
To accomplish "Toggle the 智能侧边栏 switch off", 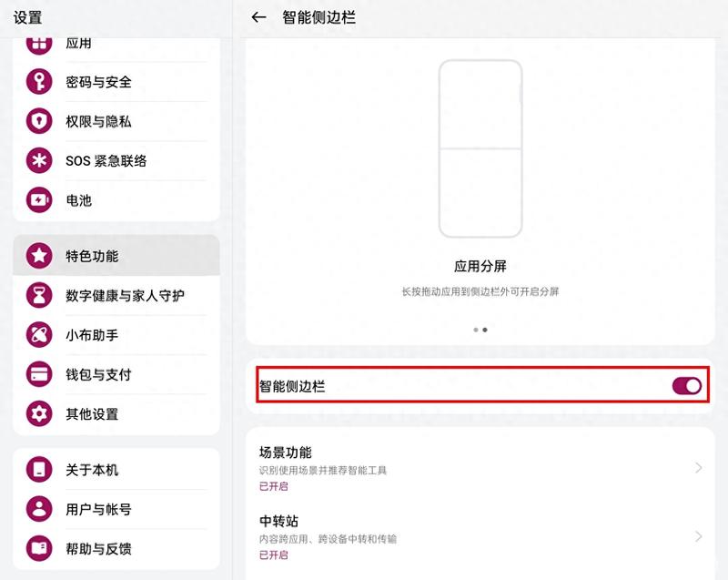I will tap(687, 386).
